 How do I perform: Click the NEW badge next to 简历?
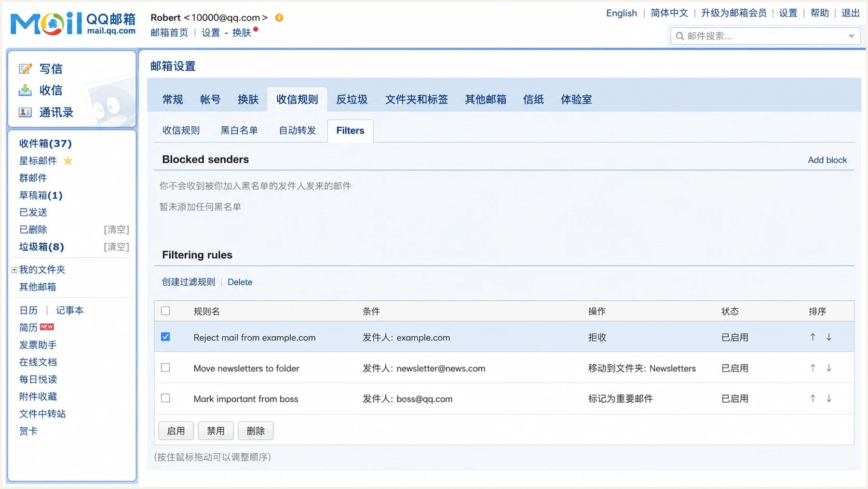[x=47, y=327]
